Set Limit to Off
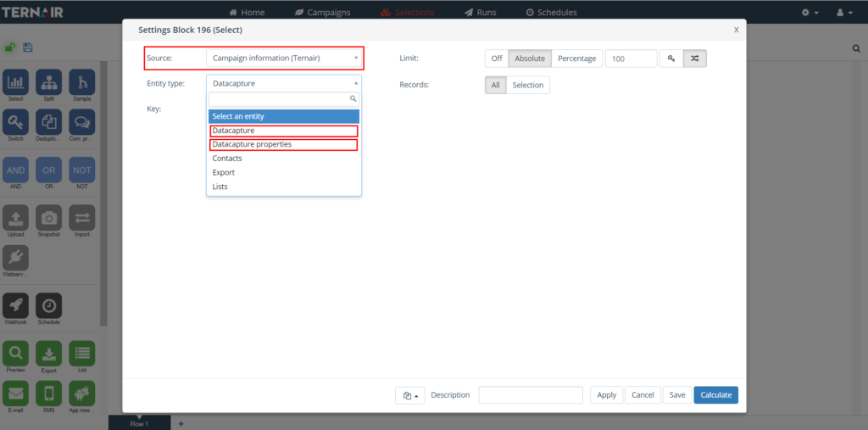This screenshot has height=430, width=868. tap(497, 59)
